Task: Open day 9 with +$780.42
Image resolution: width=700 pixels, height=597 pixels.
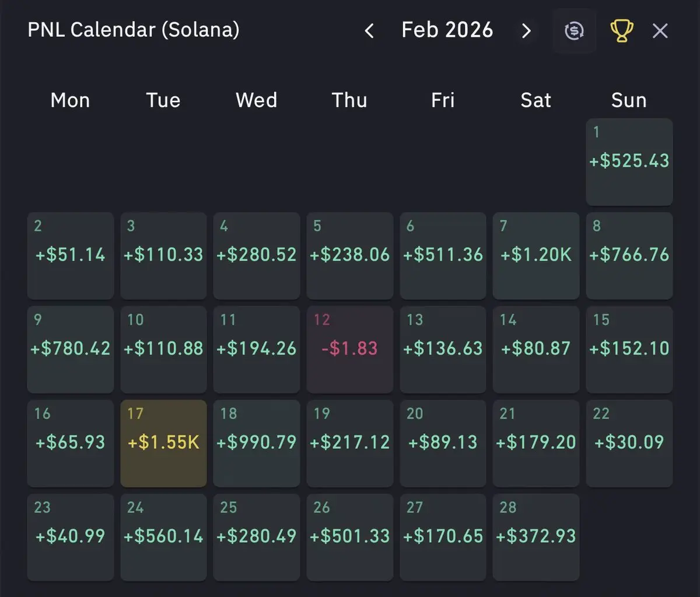Action: pos(71,349)
